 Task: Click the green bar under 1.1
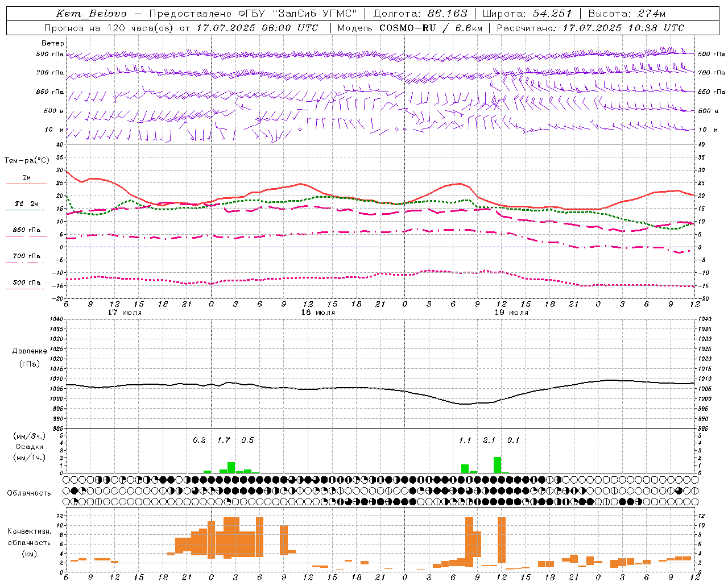pos(465,469)
